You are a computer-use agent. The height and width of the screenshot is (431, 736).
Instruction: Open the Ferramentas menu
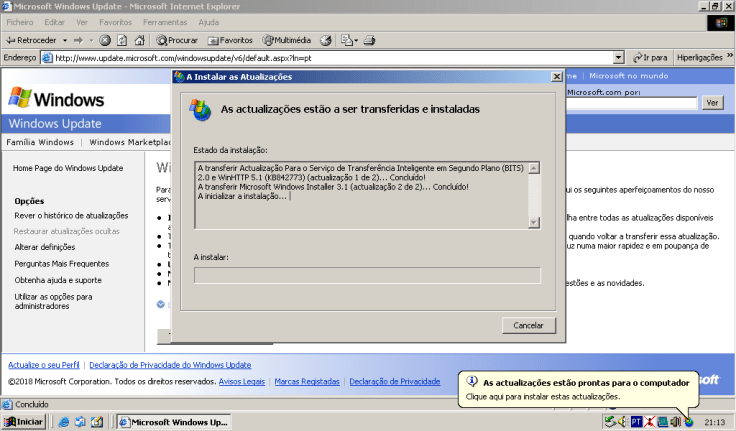165,21
